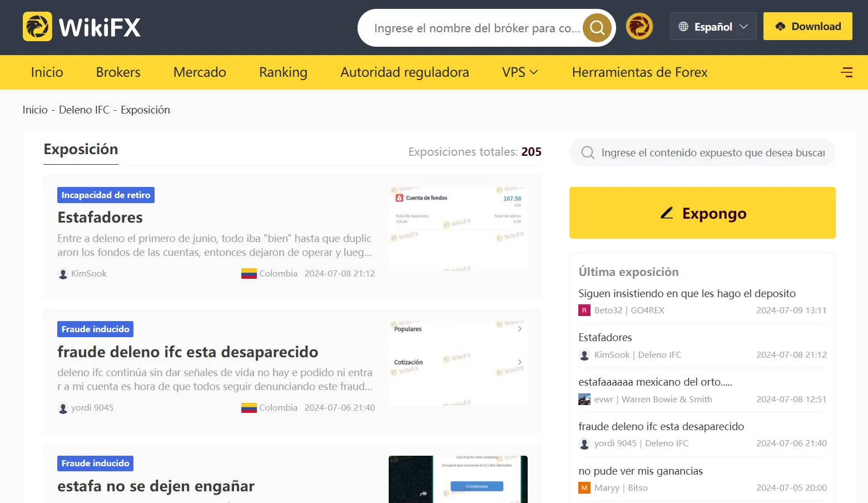Click the pencil icon on Expongo
This screenshot has height=503, width=868.
[667, 213]
